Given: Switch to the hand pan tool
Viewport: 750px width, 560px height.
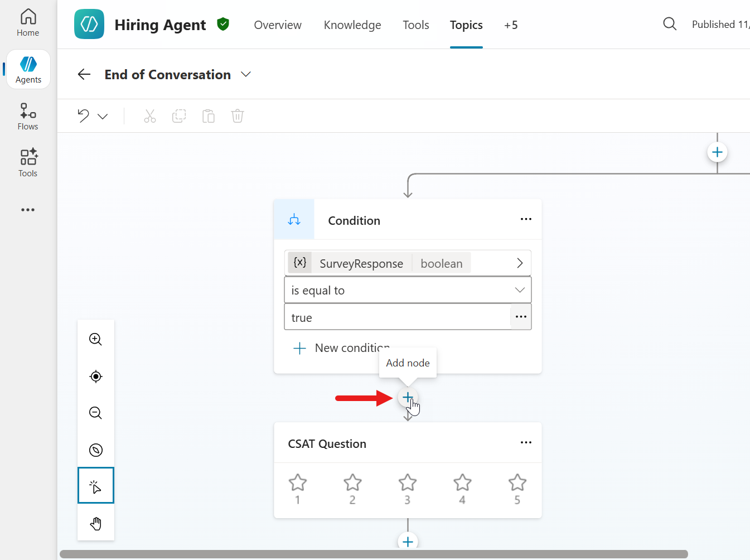Looking at the screenshot, I should 96,523.
